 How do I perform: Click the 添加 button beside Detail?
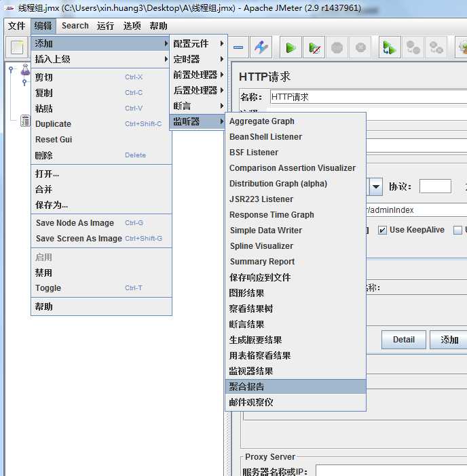pos(449,340)
